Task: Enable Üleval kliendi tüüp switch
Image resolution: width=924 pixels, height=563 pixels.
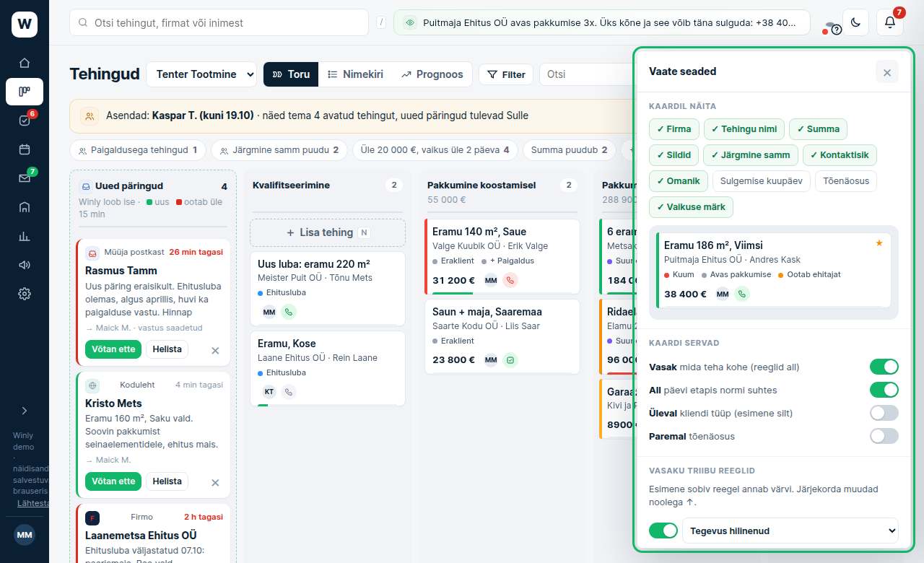Action: pyautogui.click(x=884, y=413)
